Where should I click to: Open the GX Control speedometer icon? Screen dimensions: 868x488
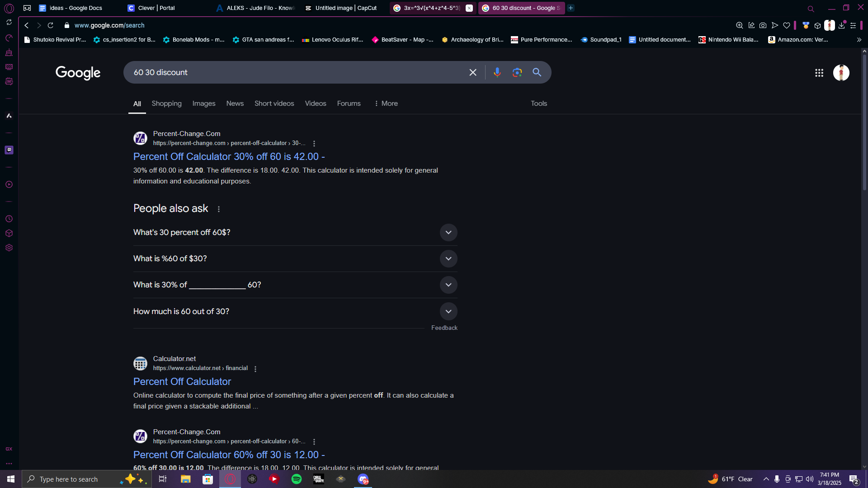pos(9,38)
